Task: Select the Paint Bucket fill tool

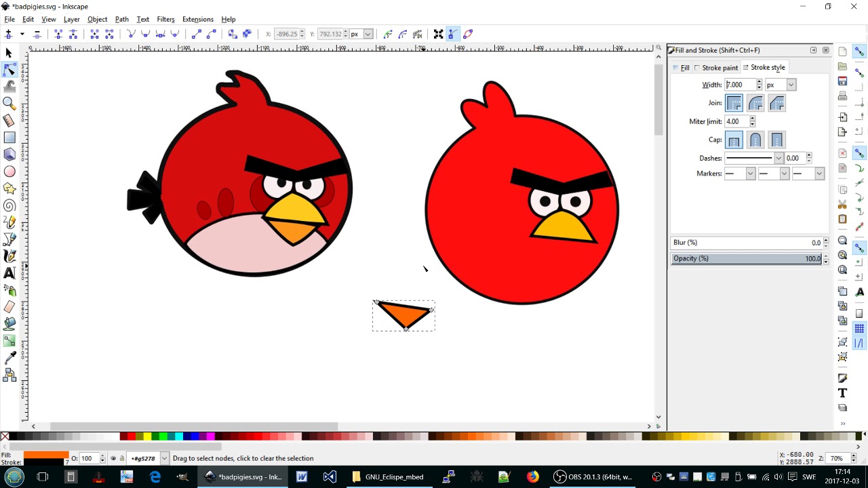Action: point(9,324)
